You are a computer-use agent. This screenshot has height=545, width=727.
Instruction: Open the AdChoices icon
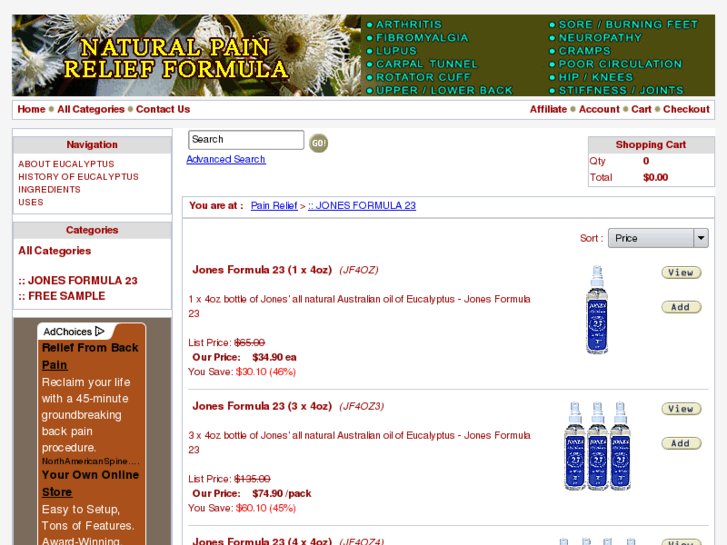pos(100,331)
